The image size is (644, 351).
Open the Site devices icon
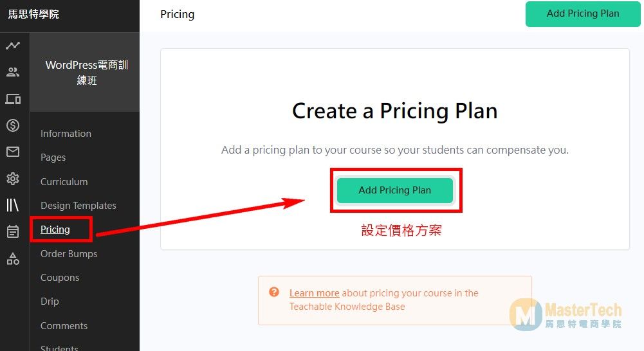click(x=13, y=99)
